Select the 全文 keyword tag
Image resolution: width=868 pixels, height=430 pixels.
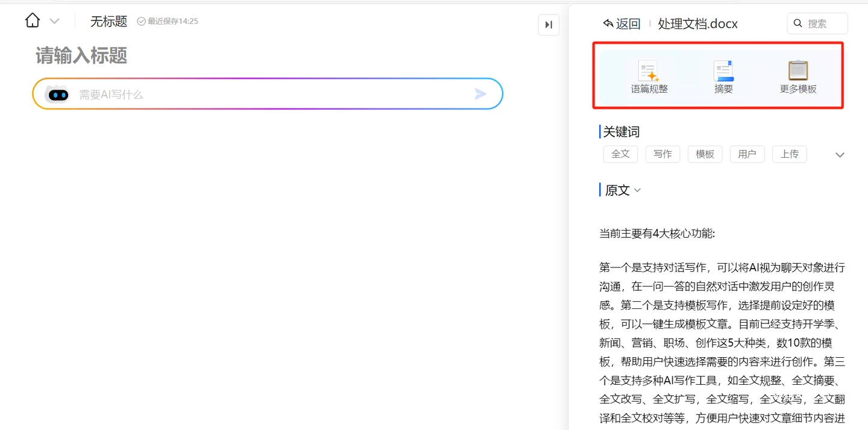[x=620, y=154]
